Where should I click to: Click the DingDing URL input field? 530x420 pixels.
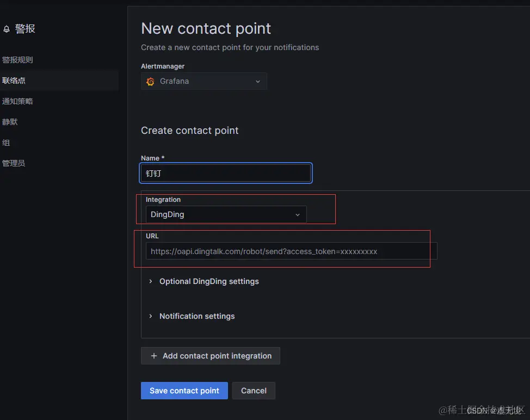point(291,251)
